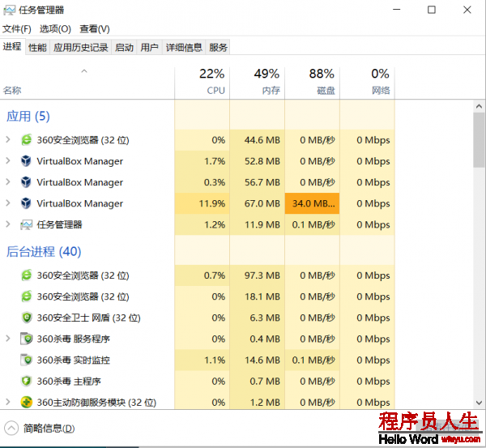
Task: Click the 14.6 MB memory cell
Action: (258, 360)
